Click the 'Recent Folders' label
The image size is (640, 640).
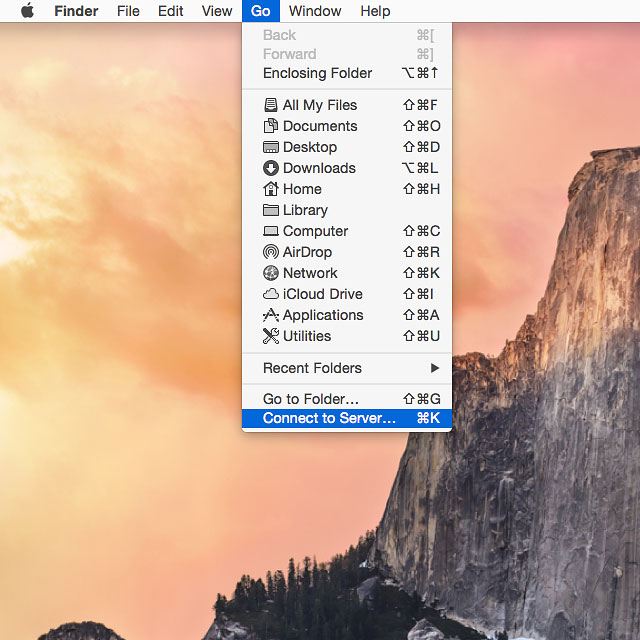[x=312, y=368]
